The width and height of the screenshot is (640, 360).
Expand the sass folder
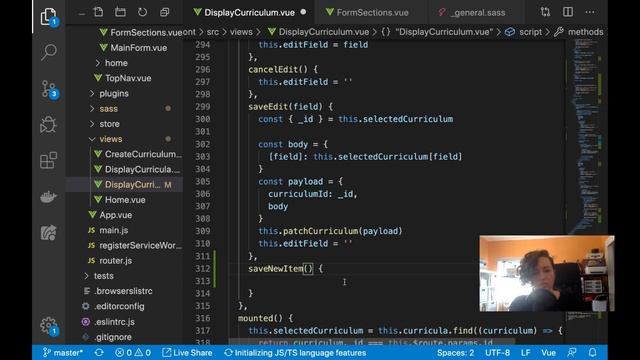point(108,109)
